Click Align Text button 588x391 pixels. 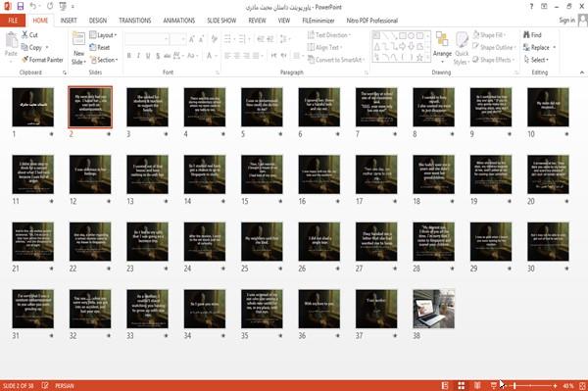click(x=324, y=47)
